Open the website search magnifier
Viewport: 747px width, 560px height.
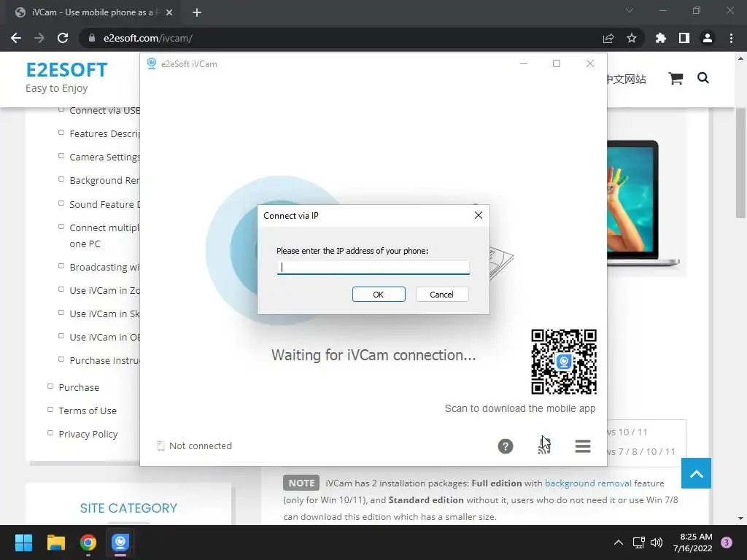coord(703,77)
